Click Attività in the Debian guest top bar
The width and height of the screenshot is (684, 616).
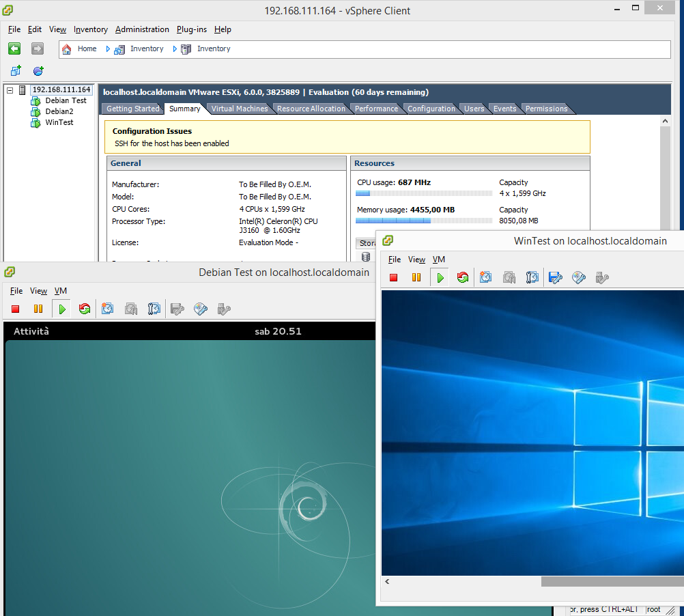pos(31,331)
